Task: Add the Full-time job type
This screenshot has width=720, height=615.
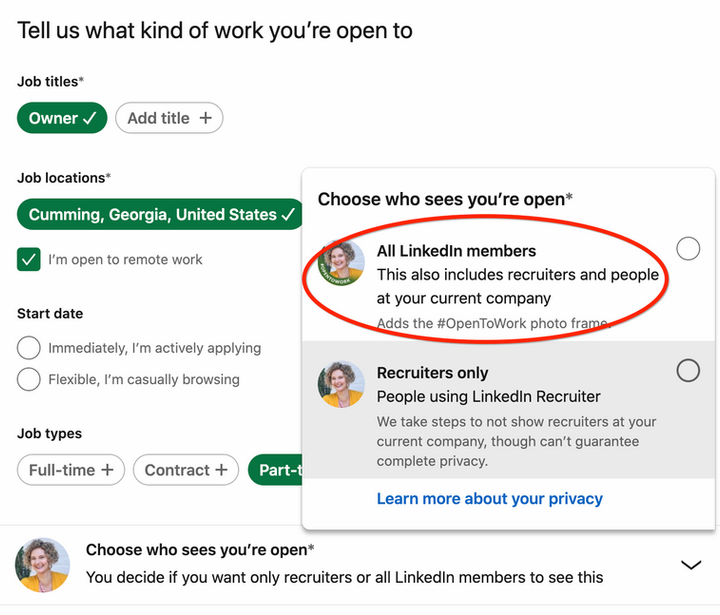Action: tap(71, 470)
